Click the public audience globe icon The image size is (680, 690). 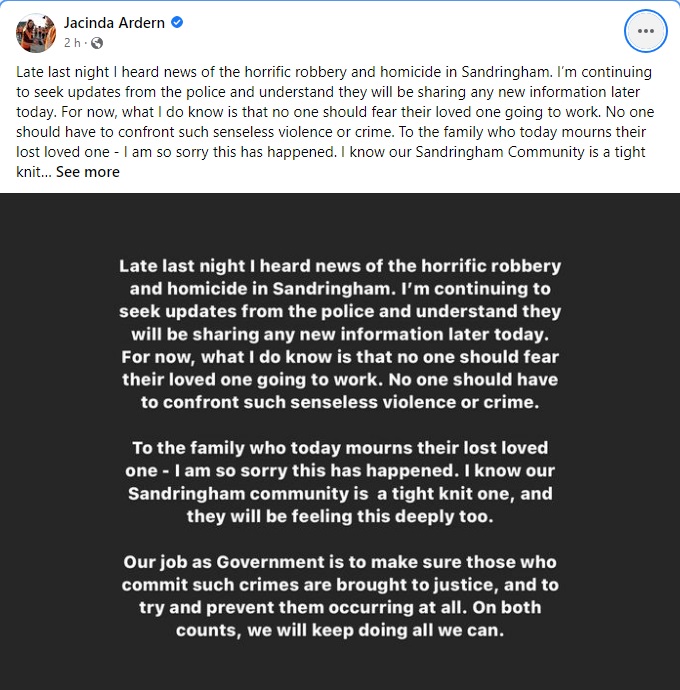97,43
